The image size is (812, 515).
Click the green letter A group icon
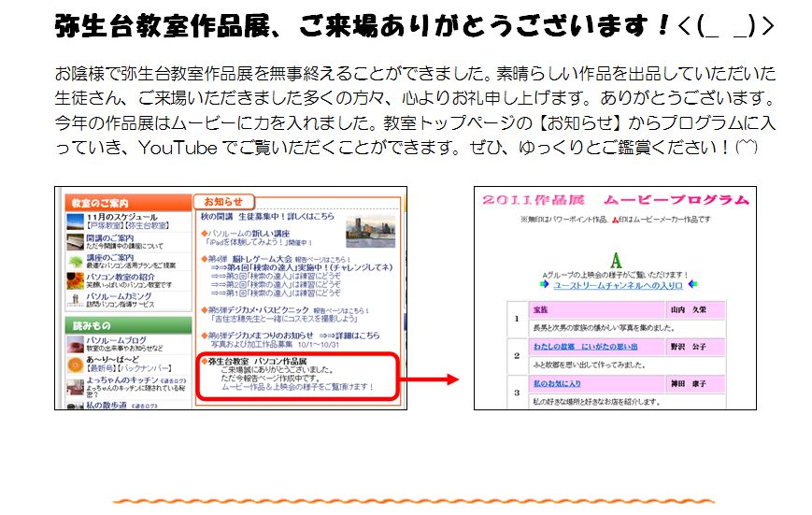(616, 261)
